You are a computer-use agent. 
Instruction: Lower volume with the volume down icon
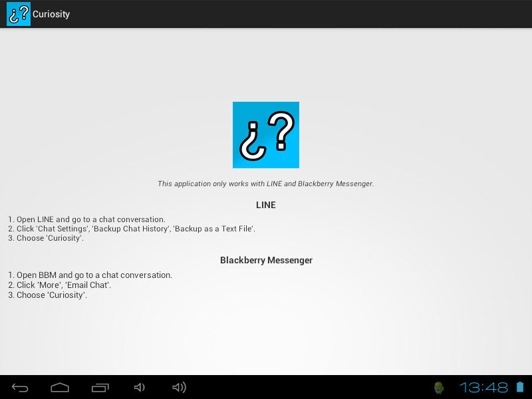pos(139,388)
